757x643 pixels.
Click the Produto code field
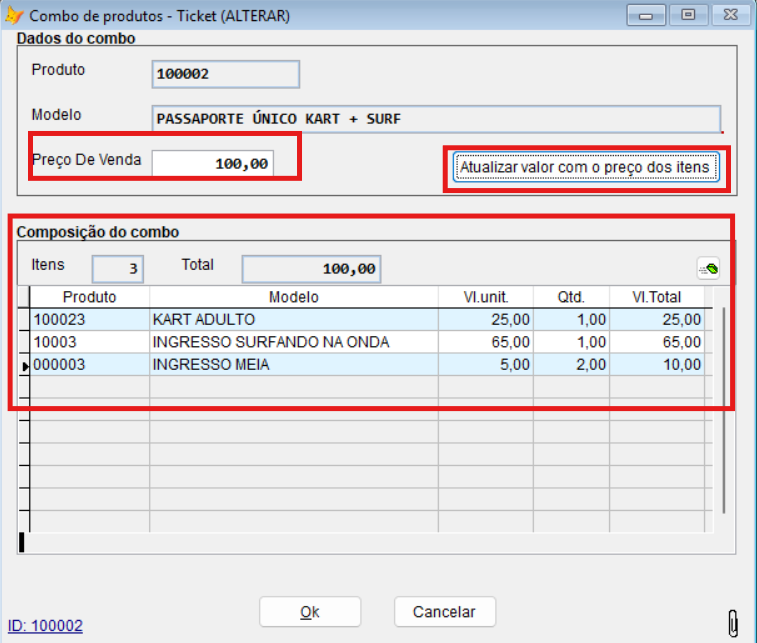click(x=225, y=74)
